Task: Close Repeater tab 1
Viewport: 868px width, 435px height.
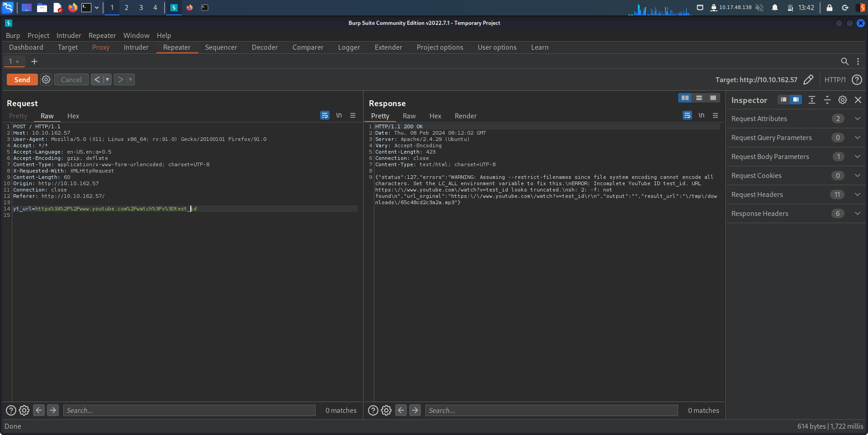Action: 18,61
